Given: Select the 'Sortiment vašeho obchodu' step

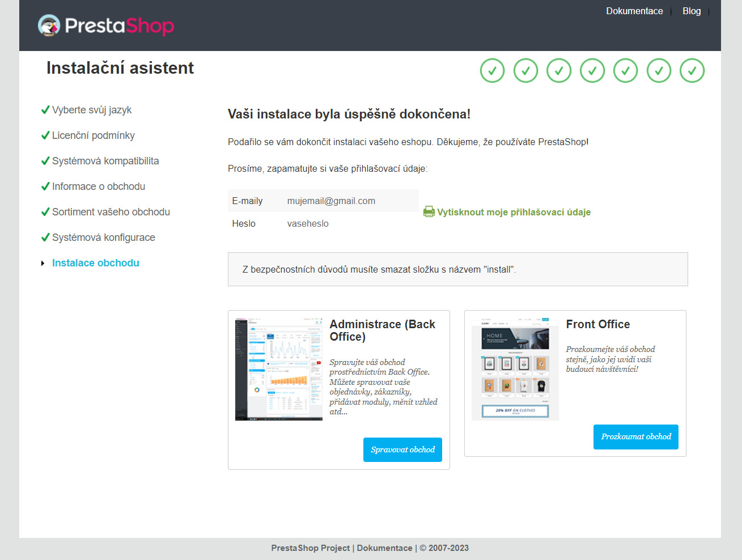Looking at the screenshot, I should point(111,212).
